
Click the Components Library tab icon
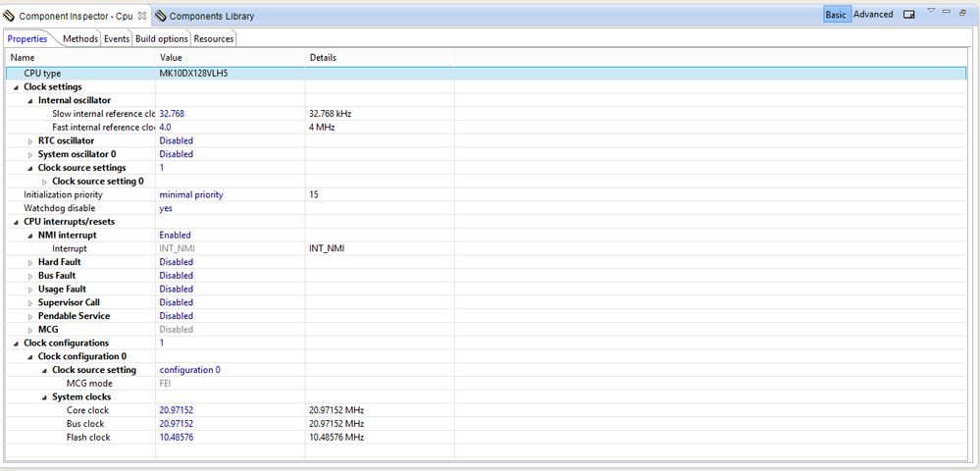pos(161,16)
